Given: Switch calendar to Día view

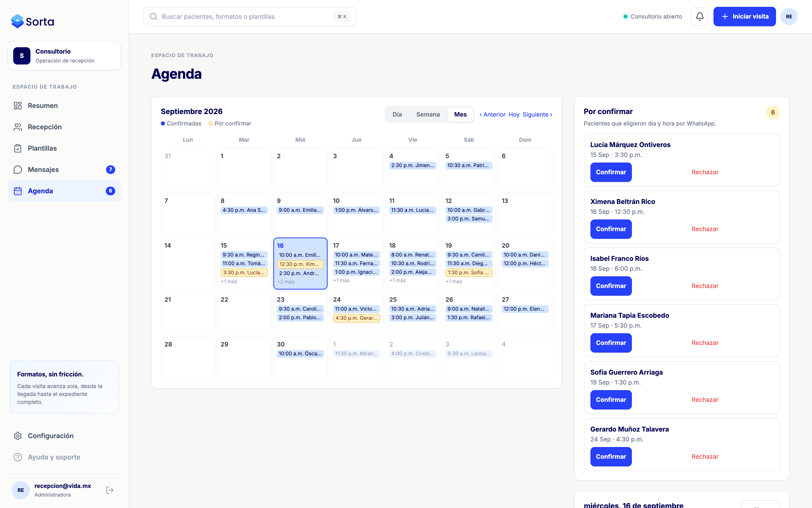Looking at the screenshot, I should (x=397, y=115).
